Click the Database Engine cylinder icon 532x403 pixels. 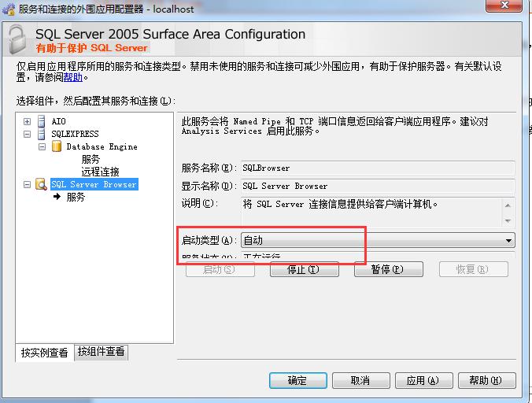pyautogui.click(x=57, y=147)
